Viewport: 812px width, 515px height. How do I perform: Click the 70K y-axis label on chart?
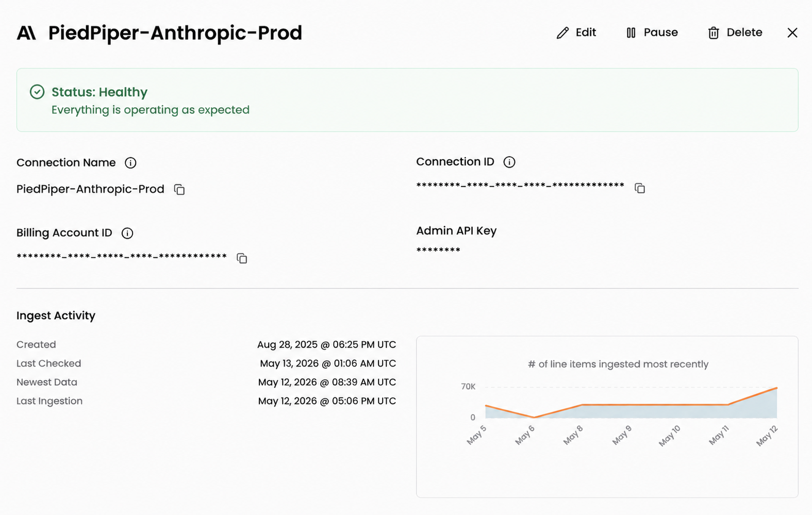coord(468,387)
